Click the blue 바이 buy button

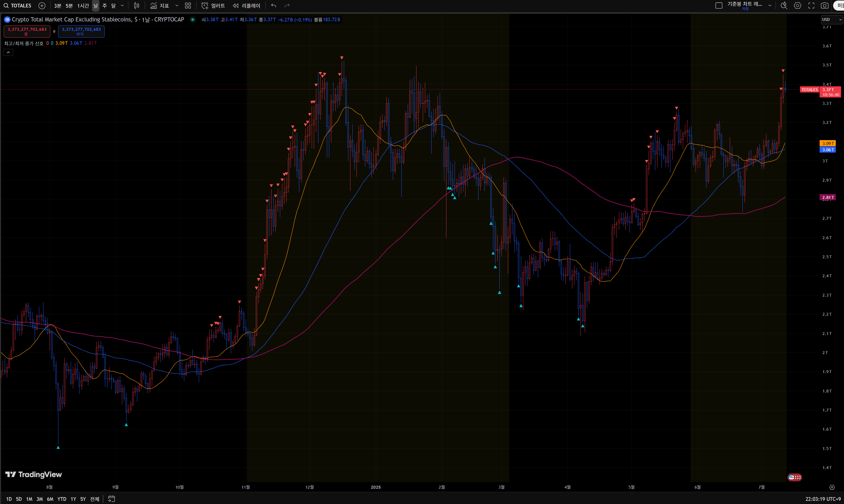click(x=81, y=31)
